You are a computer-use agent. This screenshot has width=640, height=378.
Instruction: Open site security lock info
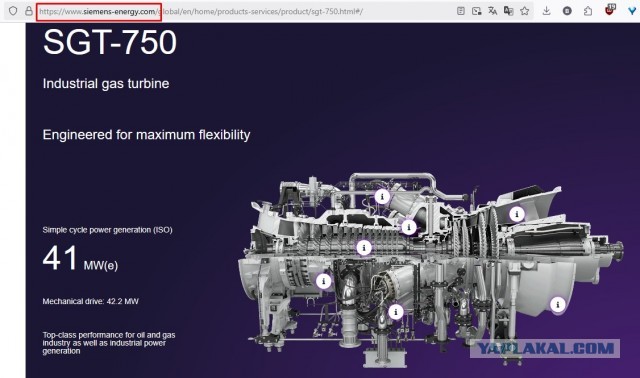click(x=29, y=11)
